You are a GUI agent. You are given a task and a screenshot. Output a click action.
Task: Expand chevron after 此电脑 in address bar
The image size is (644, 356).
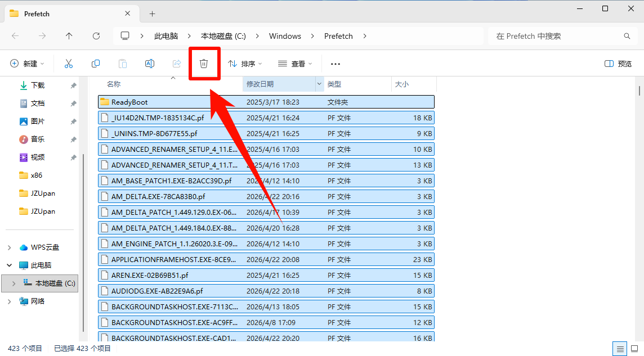pos(189,36)
